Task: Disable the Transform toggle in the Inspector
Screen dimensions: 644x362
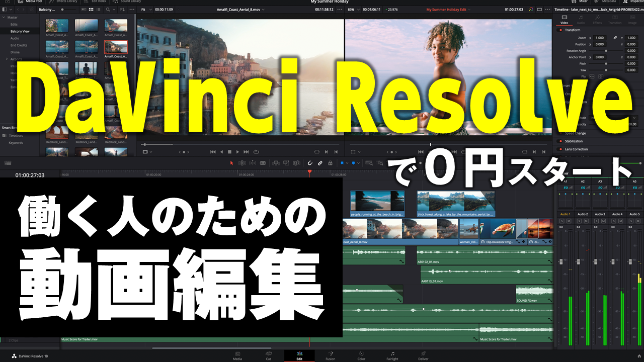Action: point(559,30)
